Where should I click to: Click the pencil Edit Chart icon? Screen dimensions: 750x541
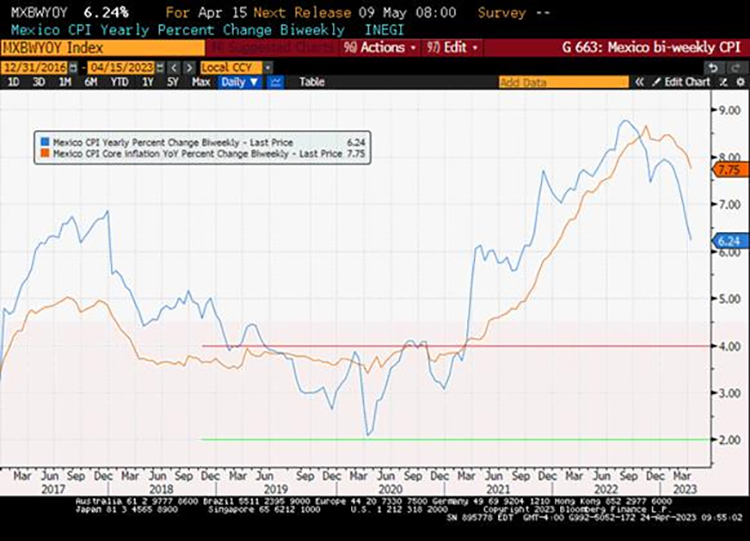pos(658,82)
